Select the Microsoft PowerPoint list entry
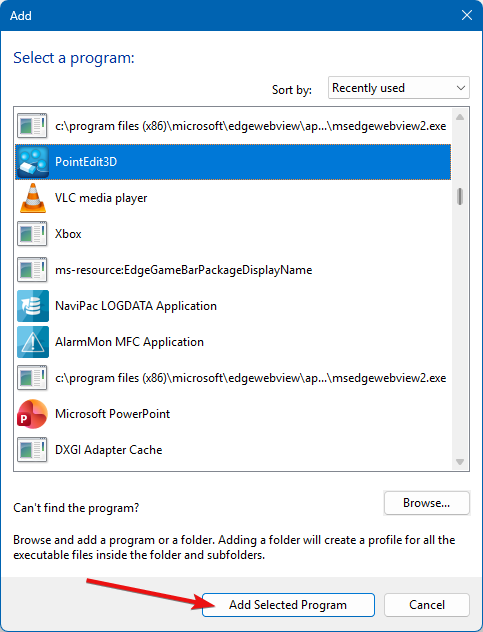This screenshot has width=483, height=632. coord(233,414)
